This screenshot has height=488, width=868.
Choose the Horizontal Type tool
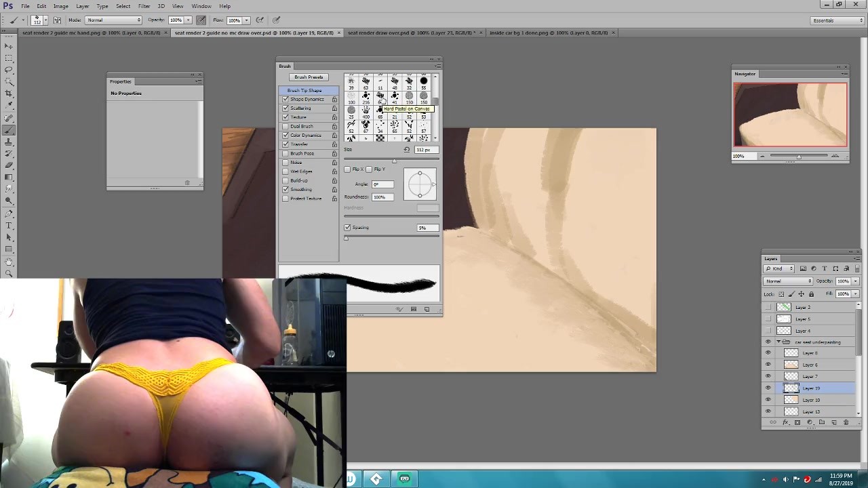9,225
